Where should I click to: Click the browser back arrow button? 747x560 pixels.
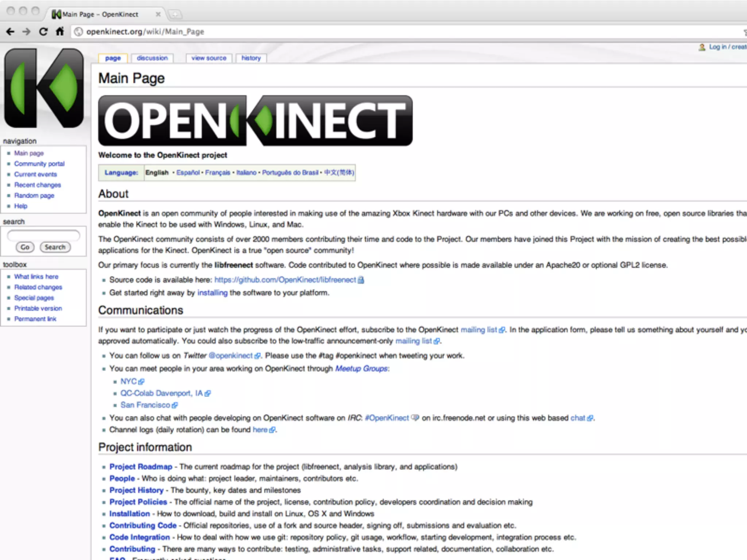pos(10,32)
